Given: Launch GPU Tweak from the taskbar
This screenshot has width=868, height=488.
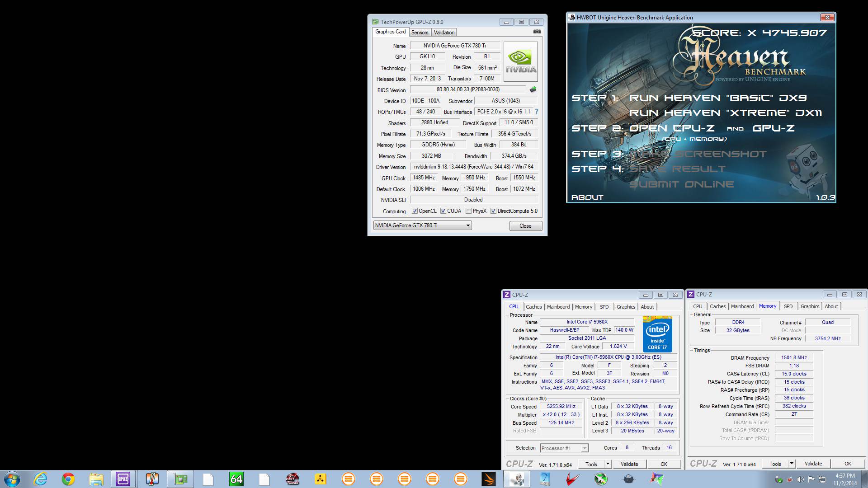Looking at the screenshot, I should [x=292, y=479].
